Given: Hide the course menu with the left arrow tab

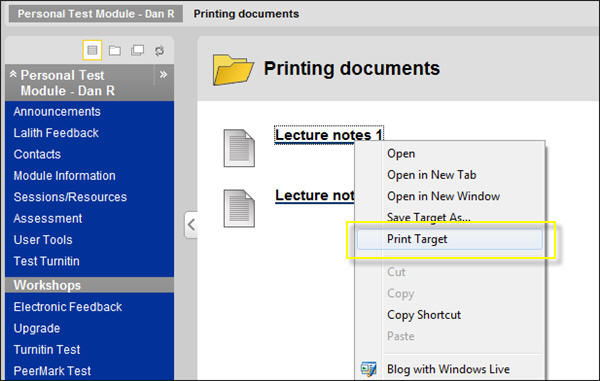Looking at the screenshot, I should pos(191,225).
